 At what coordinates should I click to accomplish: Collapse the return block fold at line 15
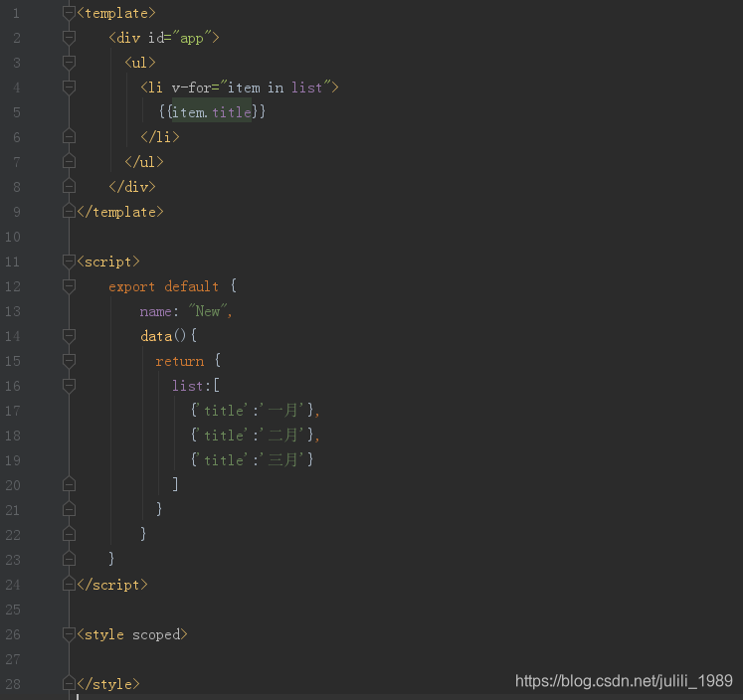pos(69,360)
